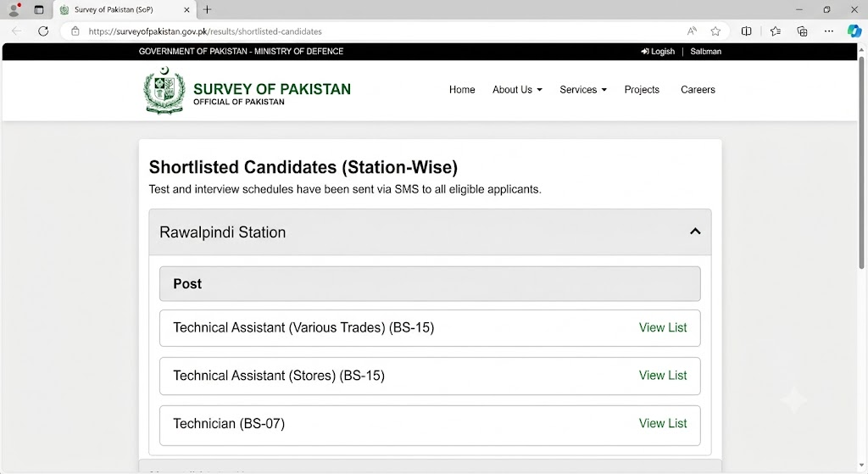Close the Survey of Pakistan tab
The width and height of the screenshot is (868, 474).
pos(186,9)
